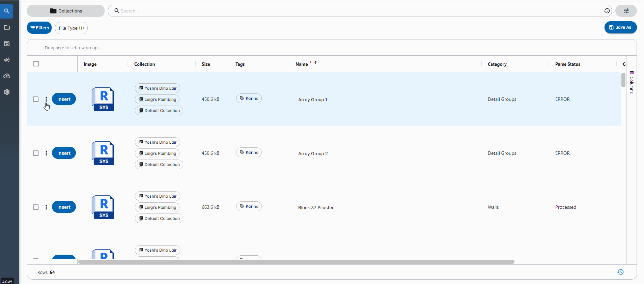
Task: Sort by the Parse Status column header
Action: click(568, 64)
